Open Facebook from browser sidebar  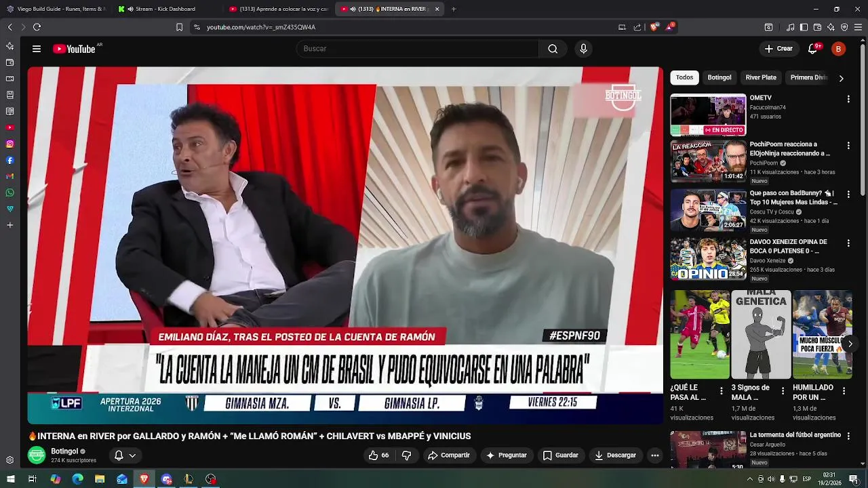click(9, 160)
